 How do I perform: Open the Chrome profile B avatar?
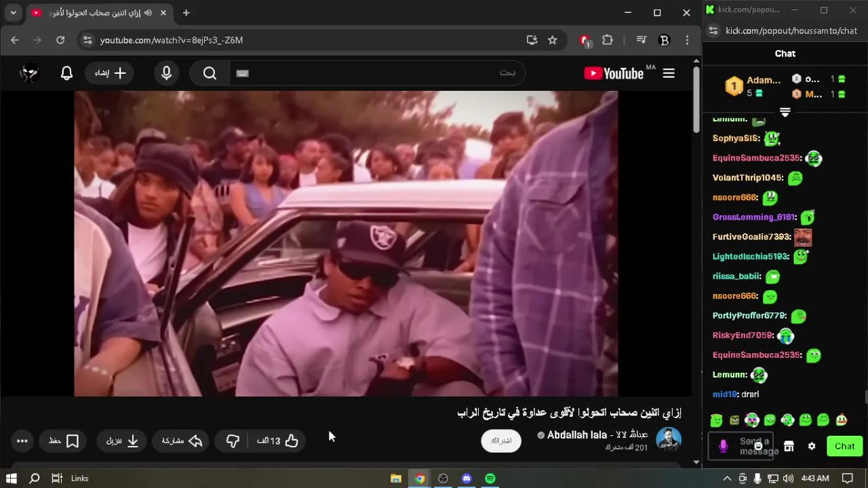(665, 40)
